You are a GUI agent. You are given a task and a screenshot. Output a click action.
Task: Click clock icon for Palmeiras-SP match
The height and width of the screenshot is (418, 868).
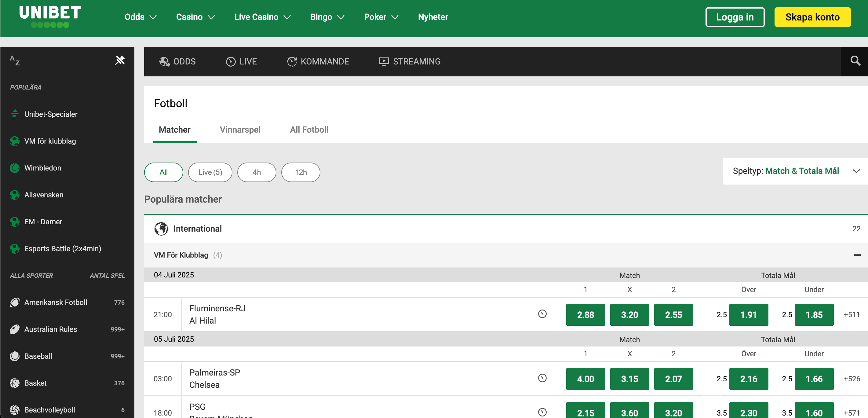(542, 378)
